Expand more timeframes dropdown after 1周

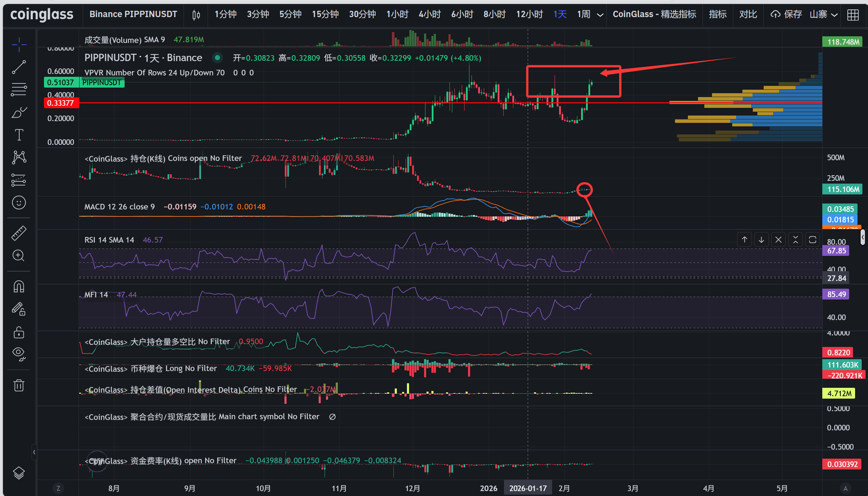[x=600, y=15]
